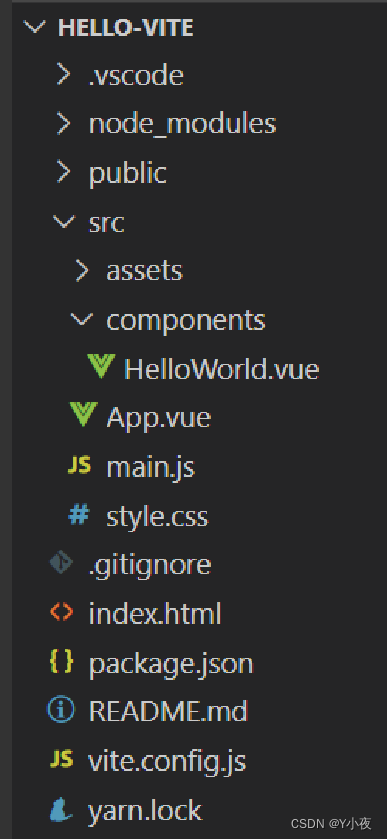Click the JS icon beside vite.config.js
The width and height of the screenshot is (388, 840).
(61, 759)
